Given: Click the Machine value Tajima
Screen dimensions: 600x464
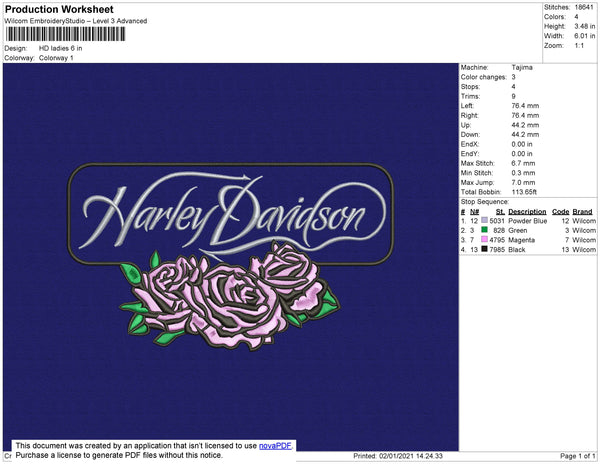Looking at the screenshot, I should [x=522, y=67].
